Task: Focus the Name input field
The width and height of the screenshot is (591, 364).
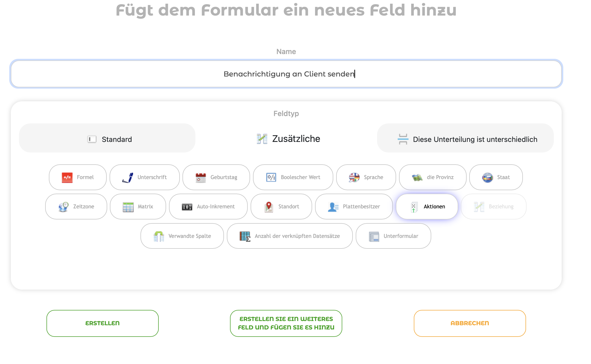Action: tap(286, 74)
